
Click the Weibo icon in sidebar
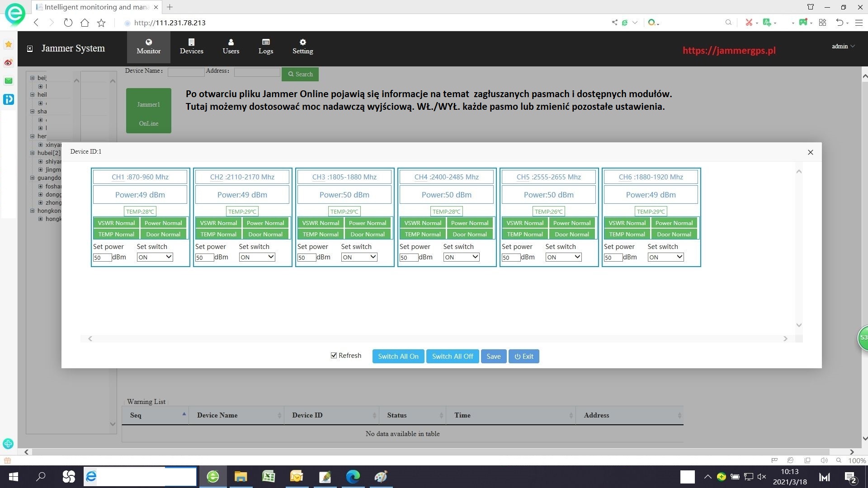click(x=8, y=63)
